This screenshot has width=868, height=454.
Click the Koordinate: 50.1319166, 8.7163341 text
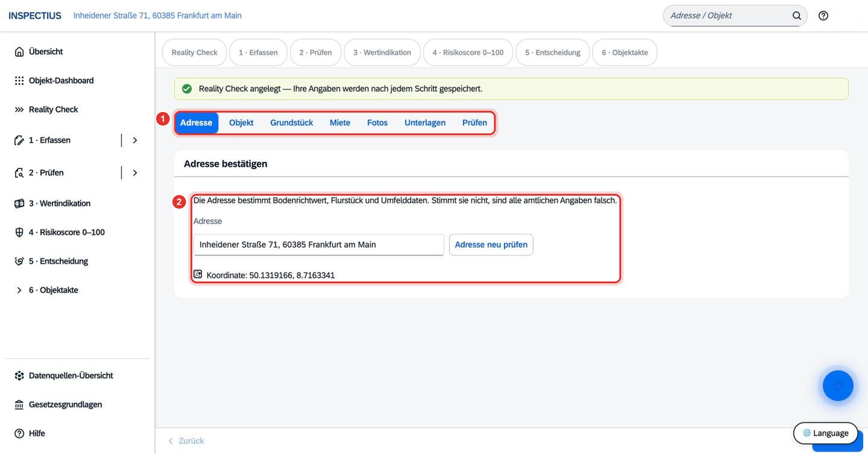271,275
